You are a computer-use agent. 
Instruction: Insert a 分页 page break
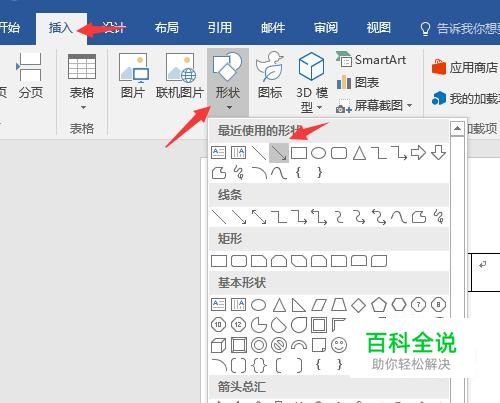[30, 75]
